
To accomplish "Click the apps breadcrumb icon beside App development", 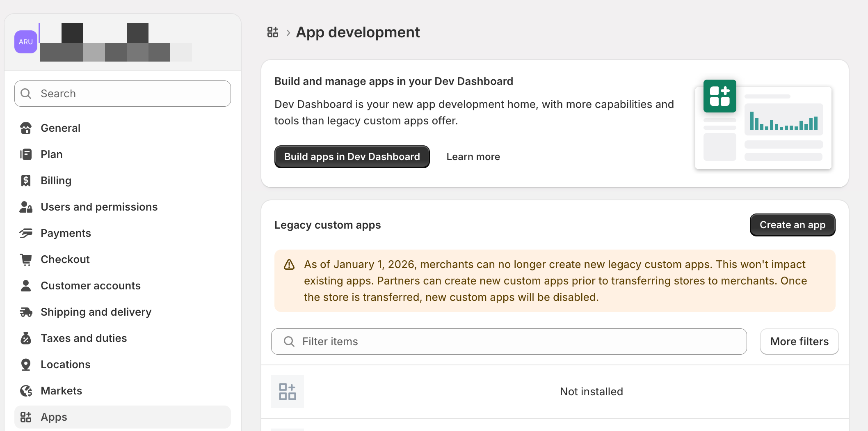I will tap(273, 32).
